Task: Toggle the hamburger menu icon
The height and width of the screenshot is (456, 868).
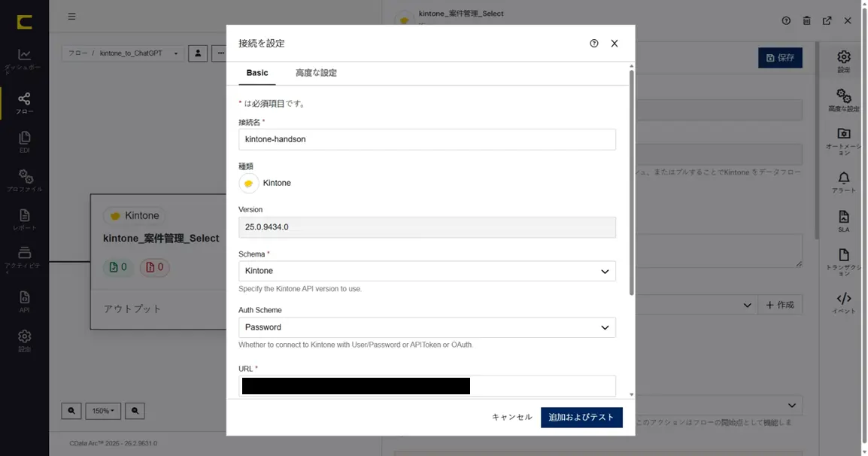Action: pyautogui.click(x=72, y=17)
